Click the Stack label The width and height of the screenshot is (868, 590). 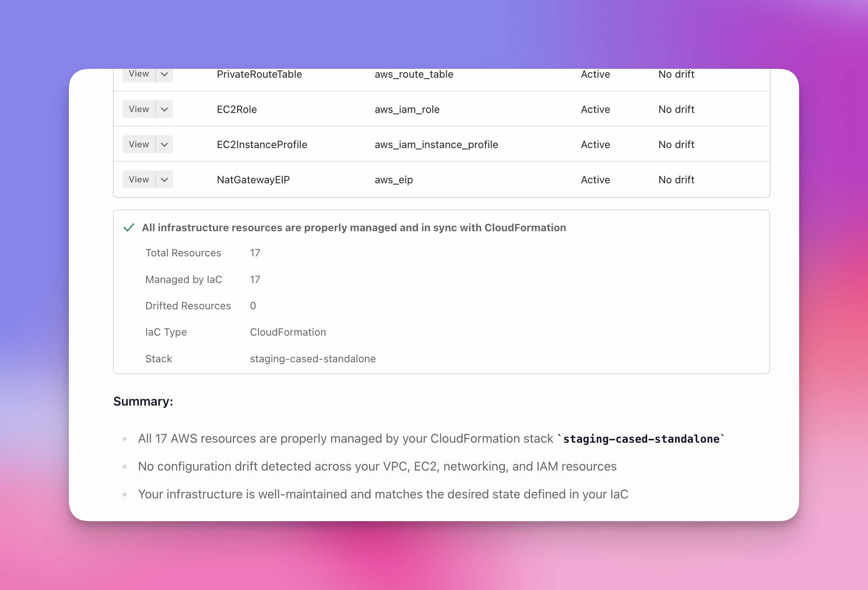[x=159, y=359]
